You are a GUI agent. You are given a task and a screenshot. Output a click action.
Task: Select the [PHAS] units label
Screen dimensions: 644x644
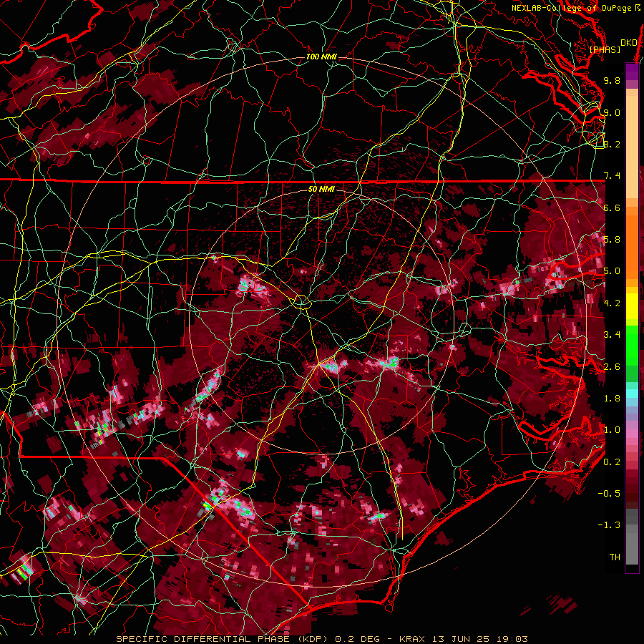pyautogui.click(x=605, y=50)
